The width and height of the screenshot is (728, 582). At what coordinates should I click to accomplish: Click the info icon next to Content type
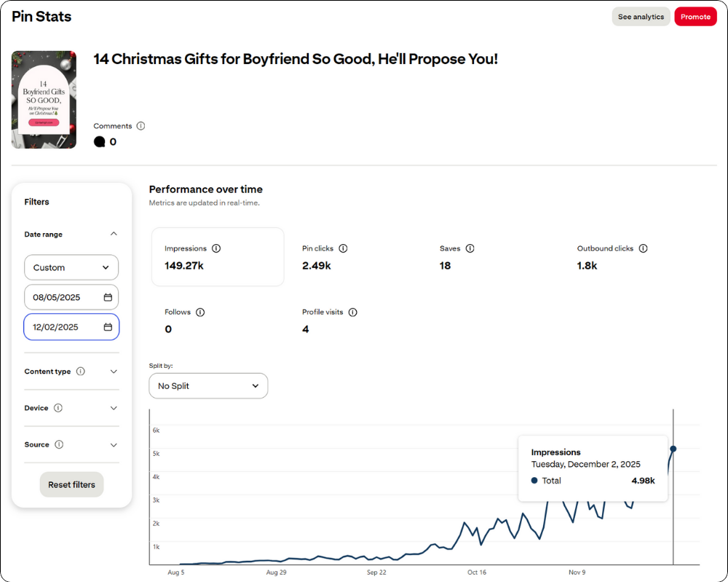pyautogui.click(x=80, y=371)
